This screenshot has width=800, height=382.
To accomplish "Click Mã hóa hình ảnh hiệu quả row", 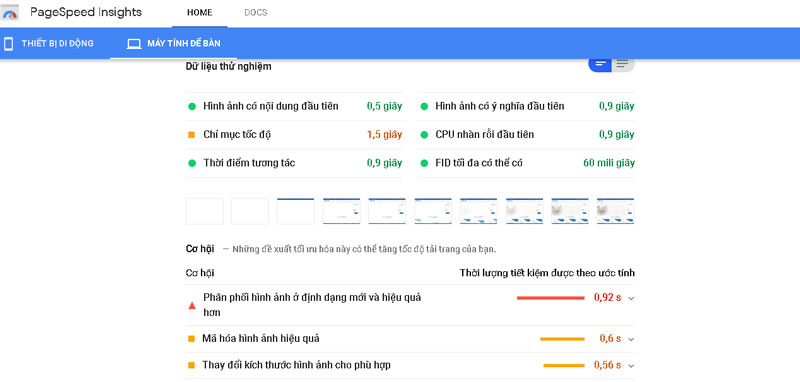I will click(x=410, y=339).
